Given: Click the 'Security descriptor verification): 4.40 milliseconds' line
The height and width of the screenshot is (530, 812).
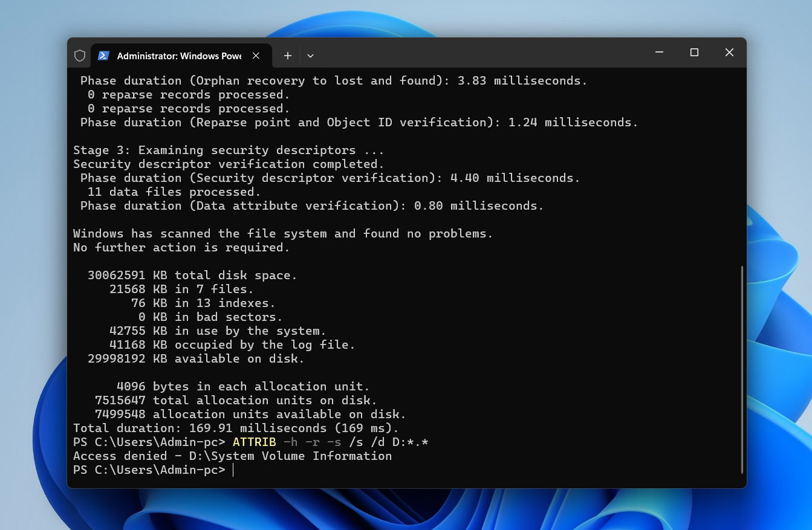Looking at the screenshot, I should coord(330,178).
